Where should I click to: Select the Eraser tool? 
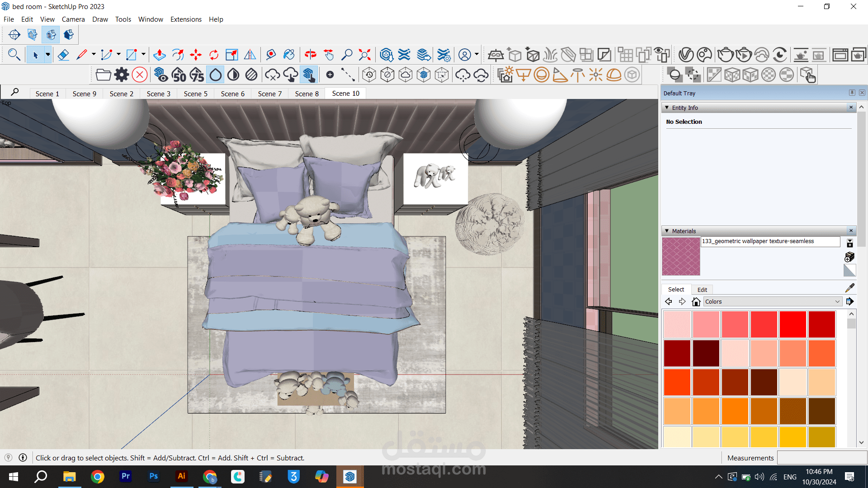(63, 55)
